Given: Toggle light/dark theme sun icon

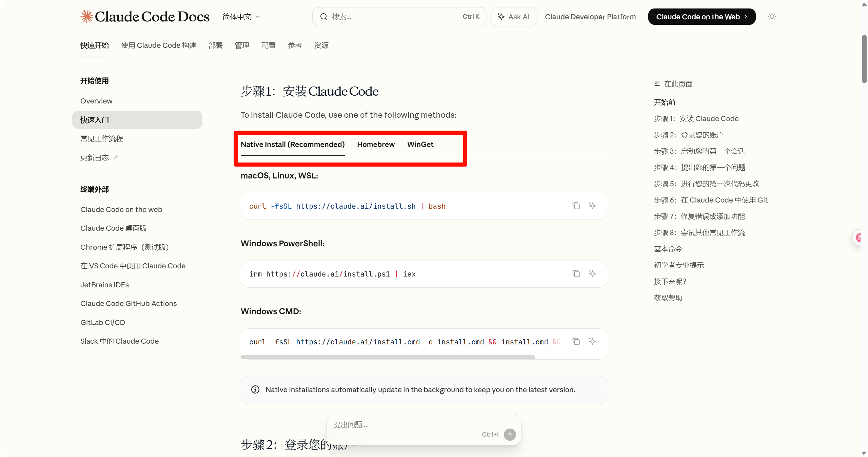Looking at the screenshot, I should click(x=772, y=17).
